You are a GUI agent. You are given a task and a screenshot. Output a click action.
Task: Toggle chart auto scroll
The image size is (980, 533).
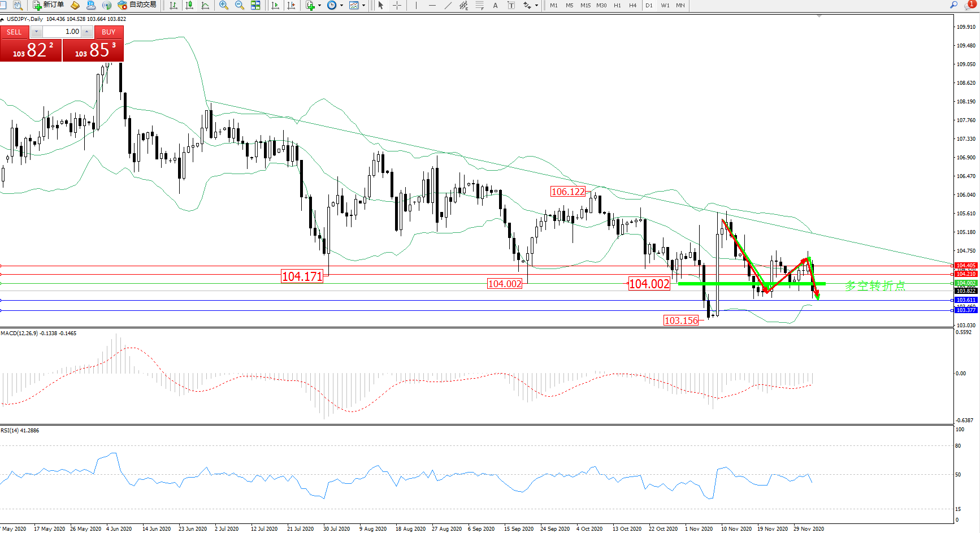(275, 5)
